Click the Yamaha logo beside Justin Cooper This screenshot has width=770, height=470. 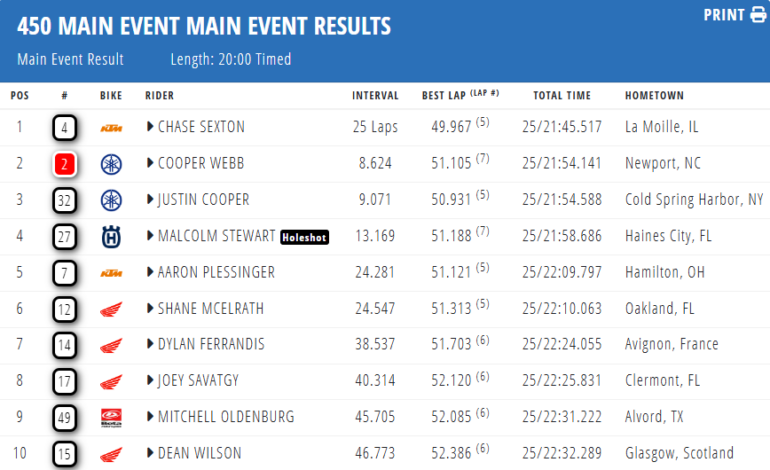[111, 200]
